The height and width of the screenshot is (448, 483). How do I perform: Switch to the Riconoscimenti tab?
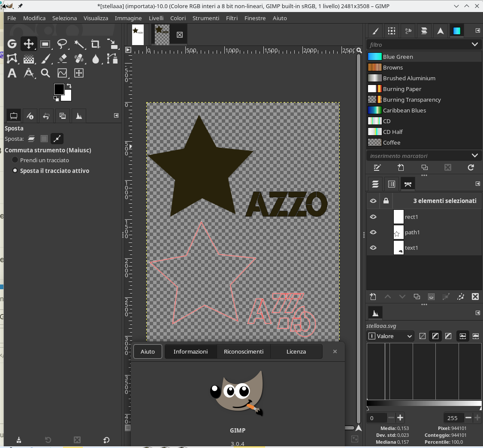(243, 351)
